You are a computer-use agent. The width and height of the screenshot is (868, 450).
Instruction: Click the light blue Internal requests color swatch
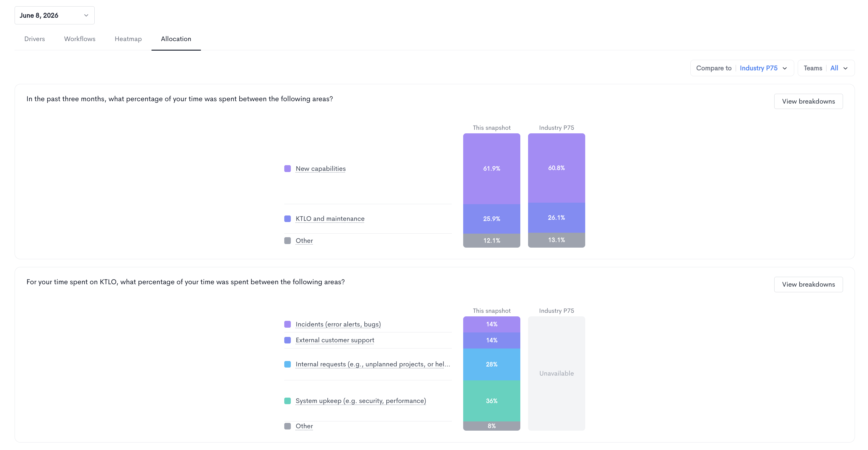coord(288,364)
